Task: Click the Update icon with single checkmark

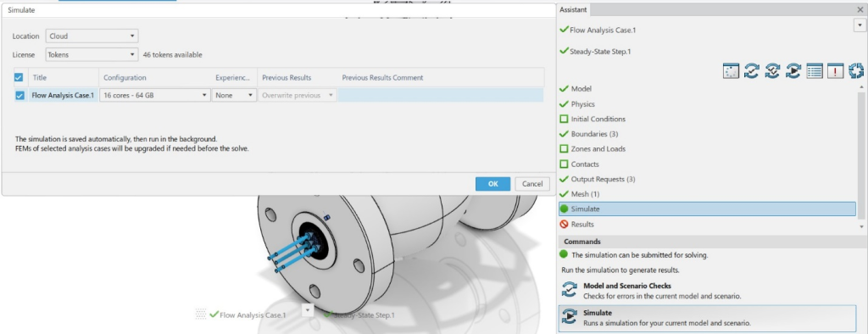Action: (x=752, y=71)
